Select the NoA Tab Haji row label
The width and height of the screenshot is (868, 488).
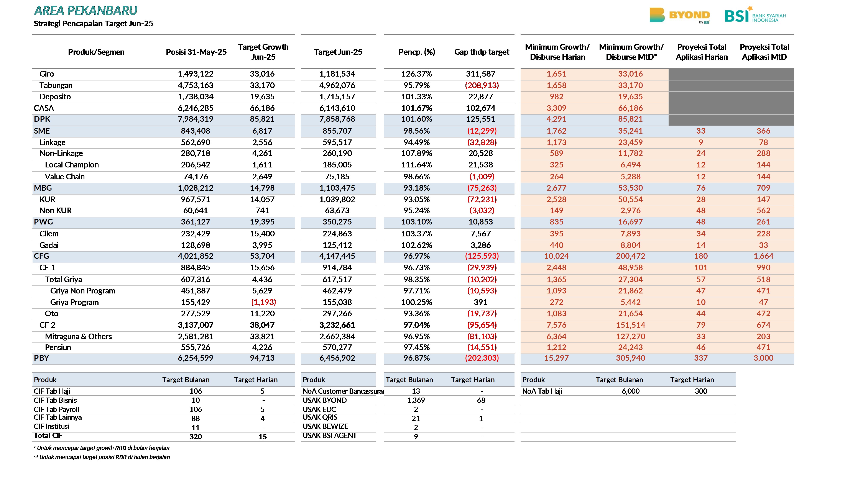[x=542, y=391]
